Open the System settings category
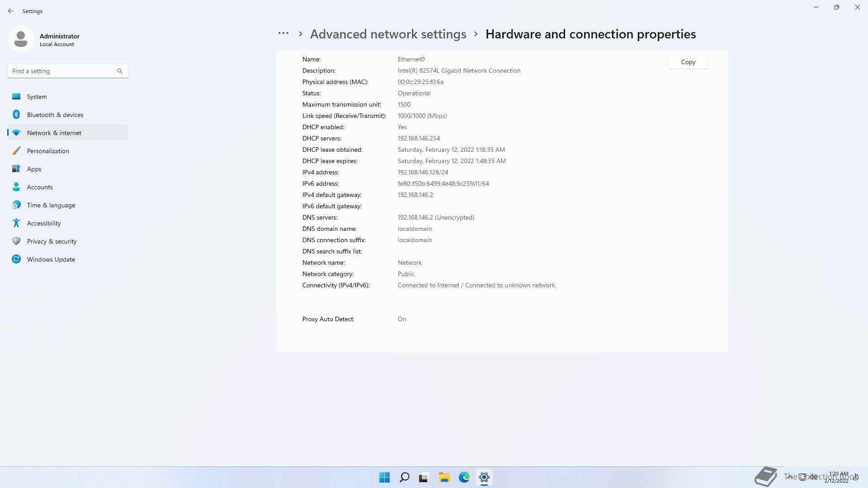Image resolution: width=868 pixels, height=488 pixels. pos(68,97)
